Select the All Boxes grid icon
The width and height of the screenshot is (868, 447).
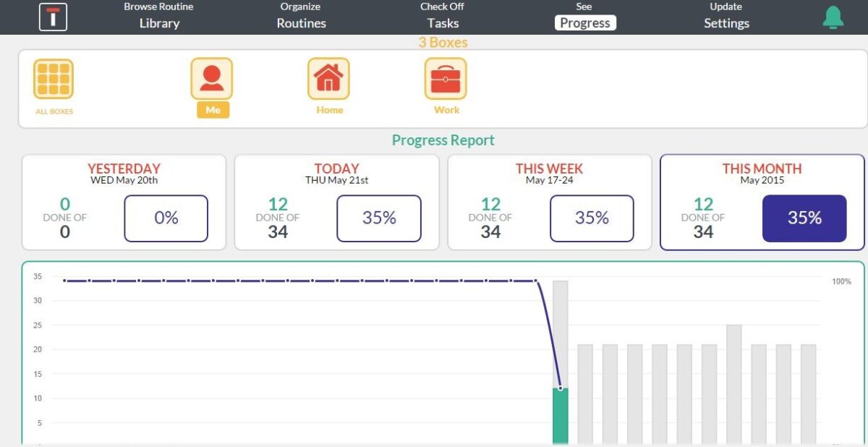[54, 79]
